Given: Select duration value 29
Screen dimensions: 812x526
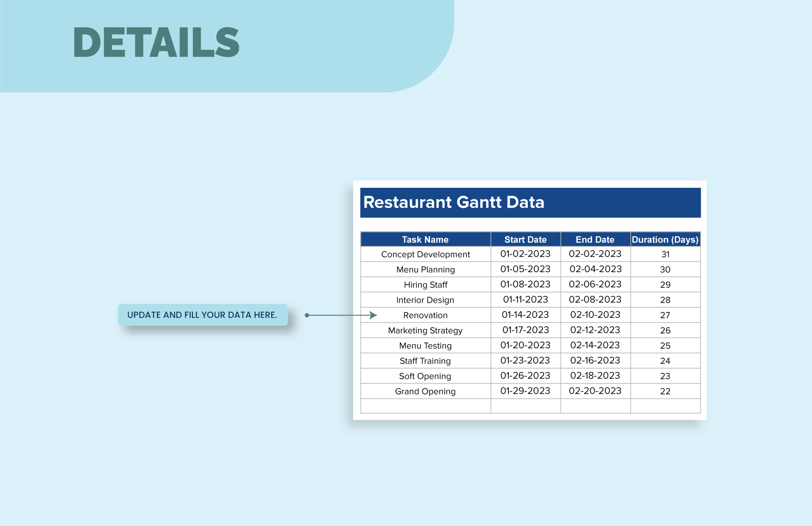Looking at the screenshot, I should [x=665, y=285].
